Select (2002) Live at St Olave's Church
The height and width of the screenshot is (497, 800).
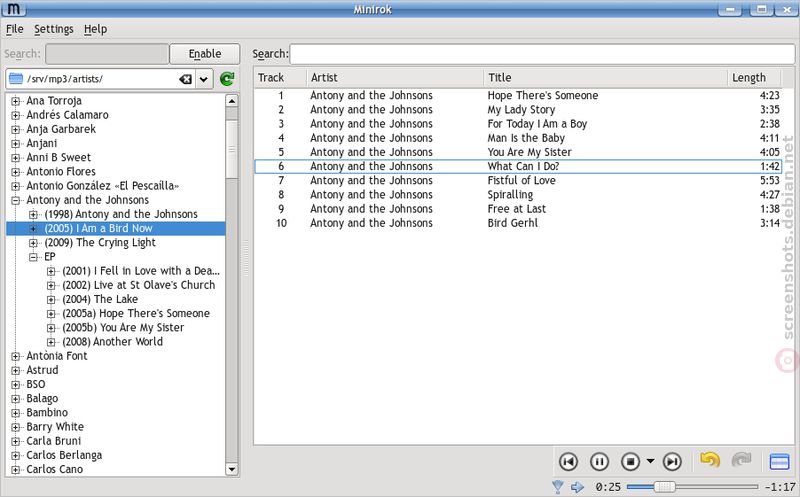click(x=139, y=285)
